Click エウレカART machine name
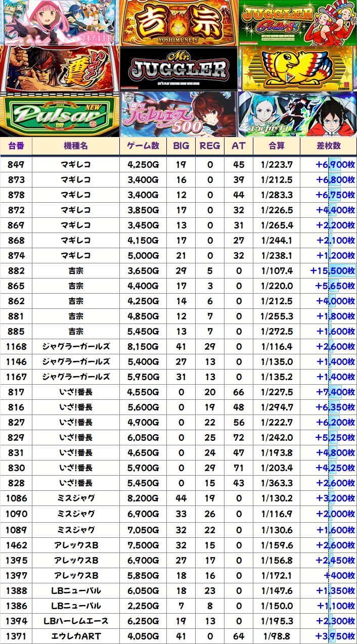 [76, 636]
